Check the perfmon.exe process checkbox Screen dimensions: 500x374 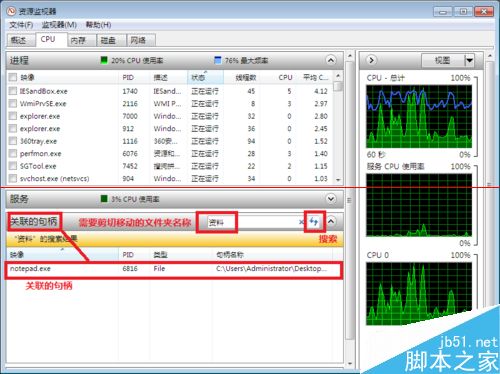click(x=13, y=153)
